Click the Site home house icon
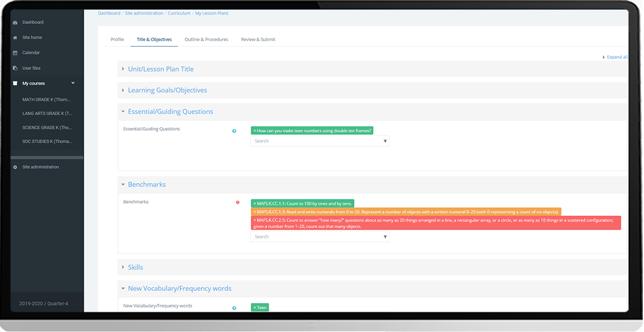 pyautogui.click(x=15, y=38)
